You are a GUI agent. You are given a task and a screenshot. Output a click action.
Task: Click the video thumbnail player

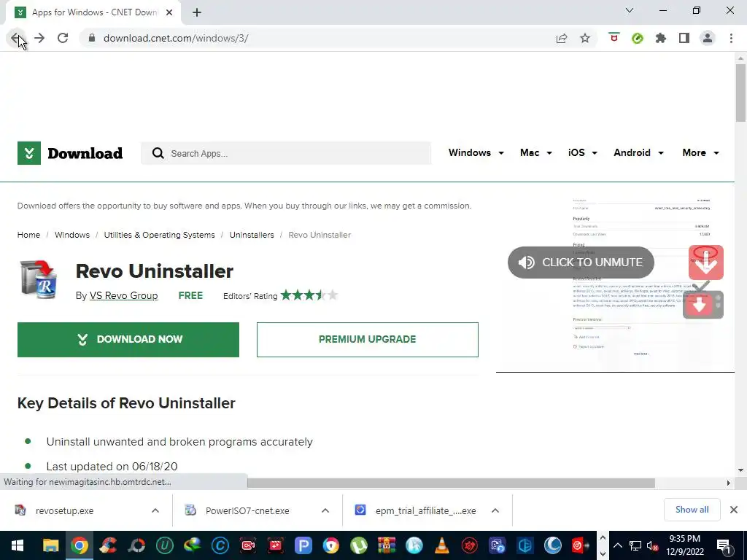(x=615, y=285)
